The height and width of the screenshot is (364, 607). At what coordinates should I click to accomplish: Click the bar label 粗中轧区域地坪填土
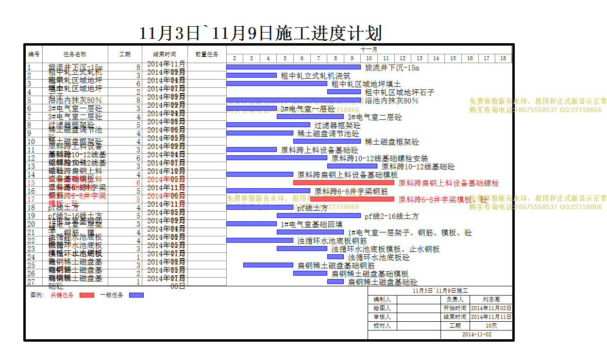(x=366, y=84)
